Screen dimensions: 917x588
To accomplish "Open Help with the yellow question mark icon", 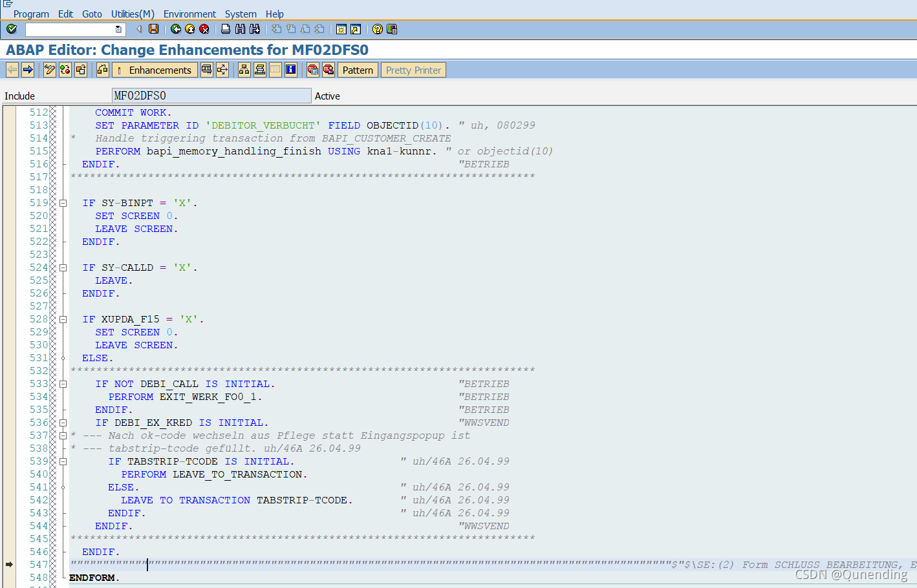I will [378, 29].
